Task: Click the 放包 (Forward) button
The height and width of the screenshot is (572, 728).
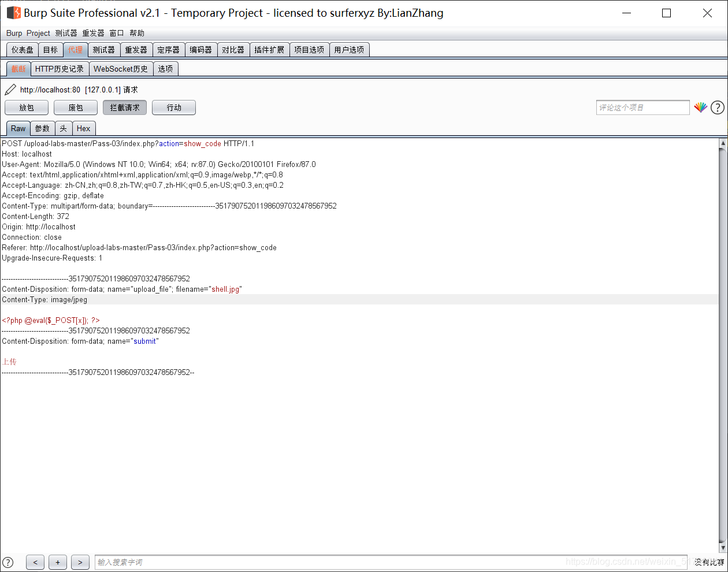Action: tap(27, 107)
